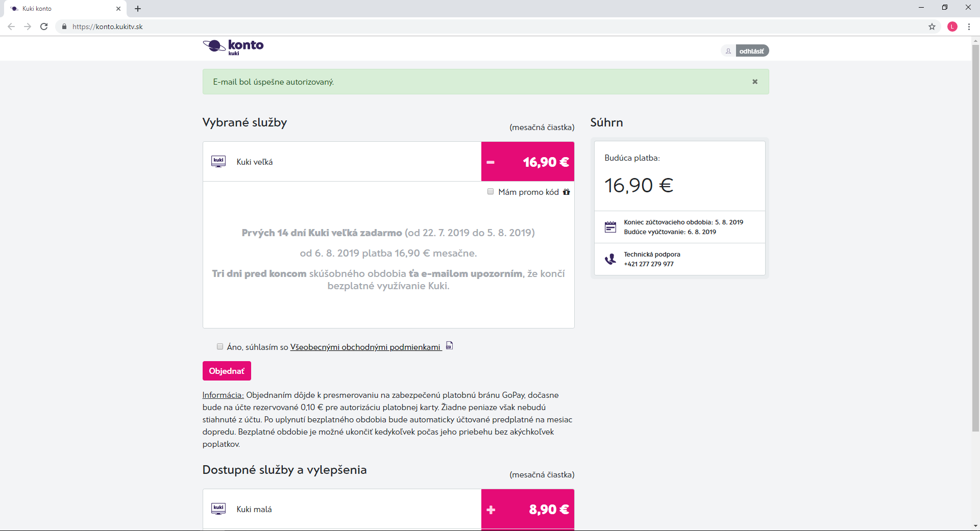Screen dimensions: 980x531
Task: Add Kuki malá with the plus button
Action: coord(491,510)
